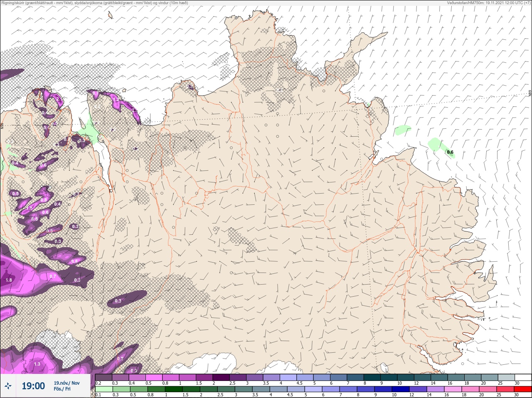Image resolution: width=532 pixels, height=398 pixels.
Task: Click the header title starting 'Rigning/skúrir'
Action: click(94, 2)
